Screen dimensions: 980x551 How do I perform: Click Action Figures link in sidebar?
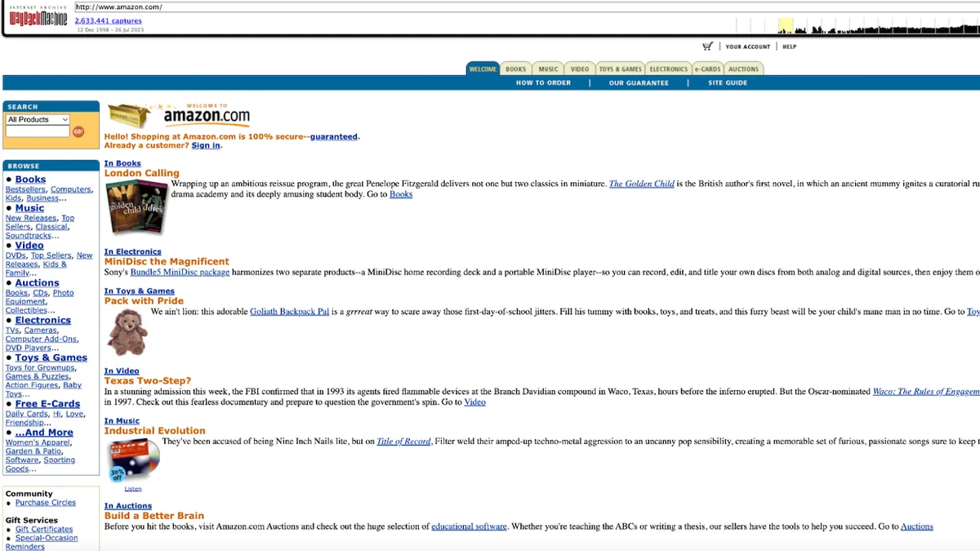pos(32,385)
